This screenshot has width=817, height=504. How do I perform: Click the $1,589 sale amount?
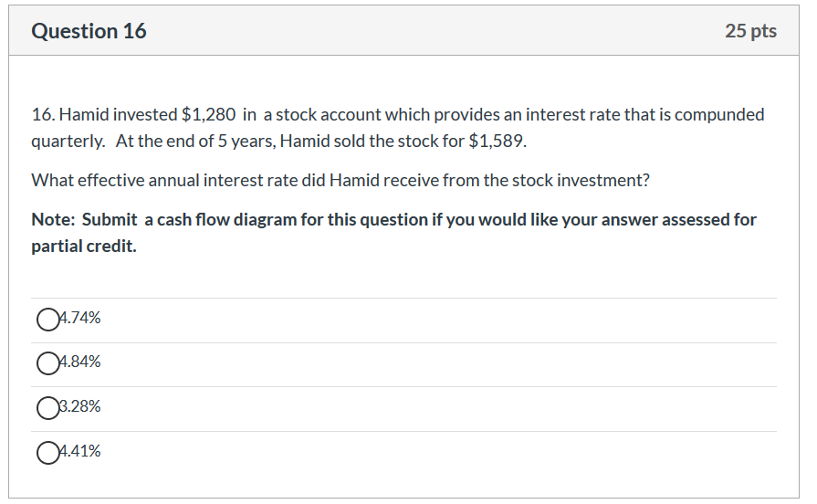[498, 142]
